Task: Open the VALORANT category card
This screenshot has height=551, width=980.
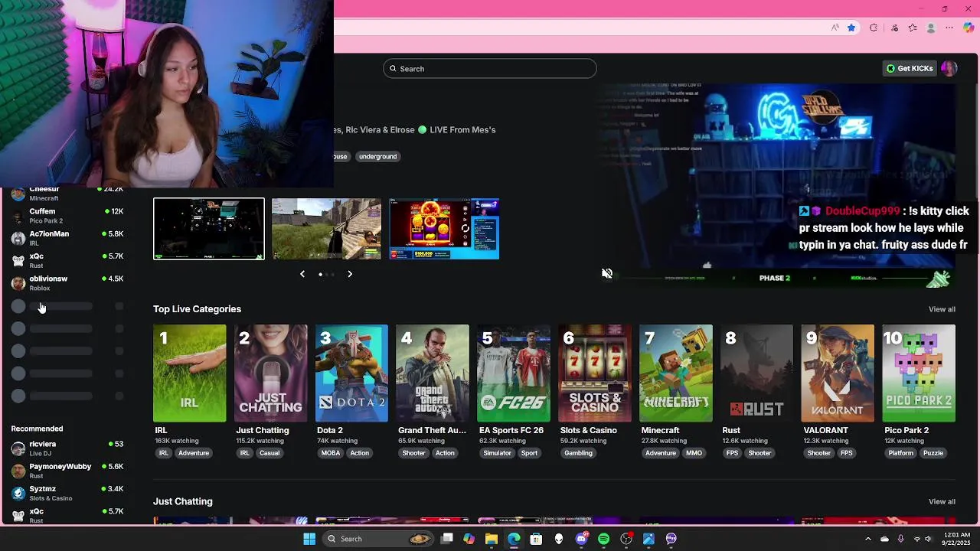Action: pyautogui.click(x=838, y=373)
